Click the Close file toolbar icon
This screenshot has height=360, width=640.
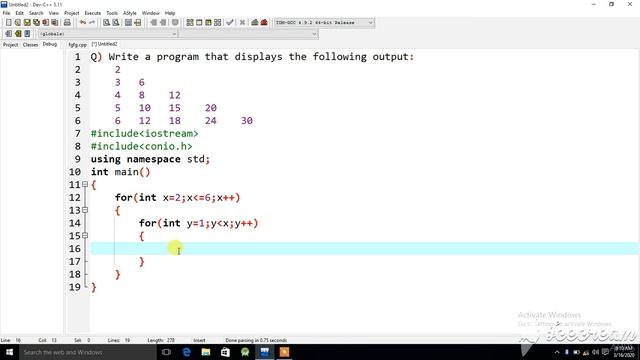(x=45, y=22)
